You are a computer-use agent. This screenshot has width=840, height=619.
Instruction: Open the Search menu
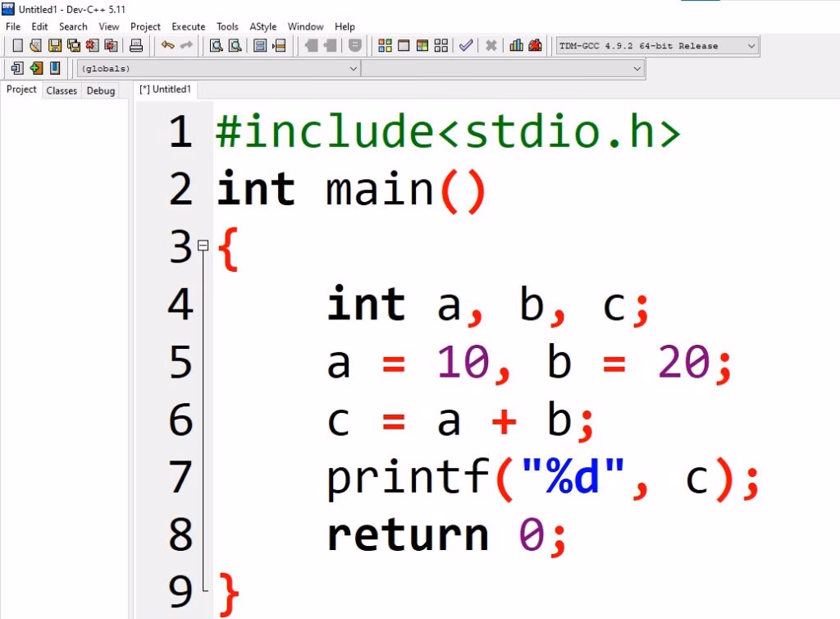tap(73, 26)
